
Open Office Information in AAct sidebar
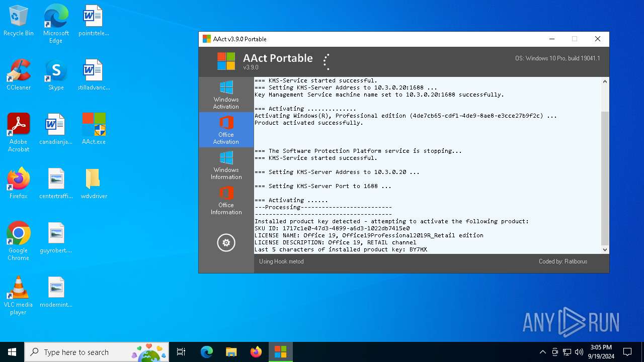pos(226,200)
